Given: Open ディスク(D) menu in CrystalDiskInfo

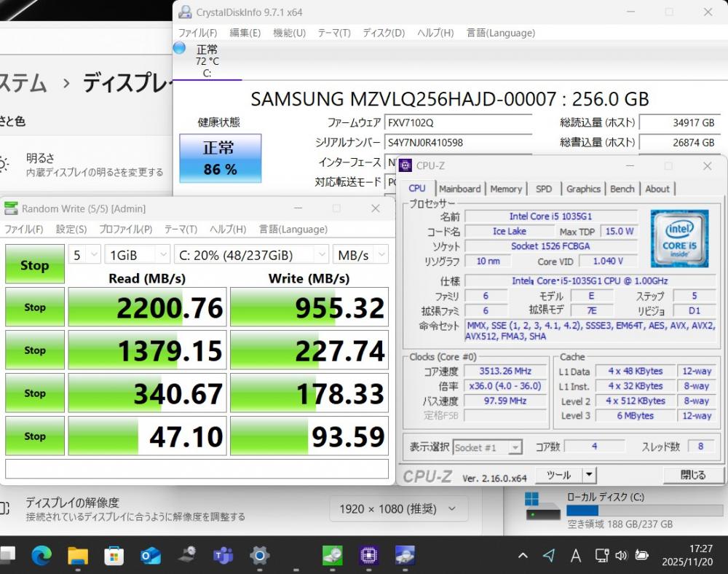Looking at the screenshot, I should coord(384,33).
